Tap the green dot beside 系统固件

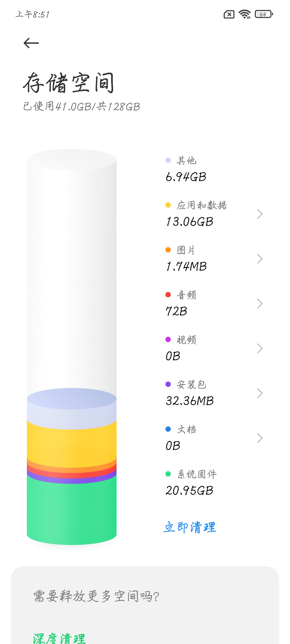[x=168, y=474]
